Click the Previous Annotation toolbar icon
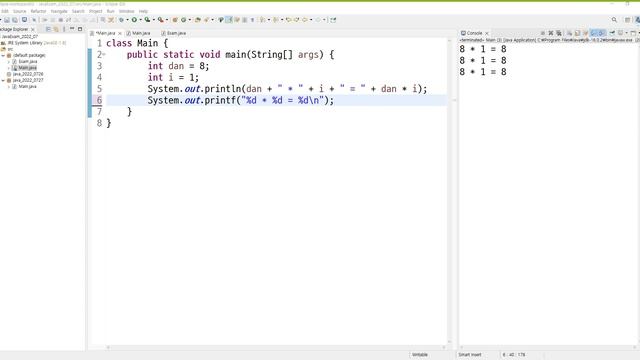Screen dimensions: 640x360 click(276, 20)
